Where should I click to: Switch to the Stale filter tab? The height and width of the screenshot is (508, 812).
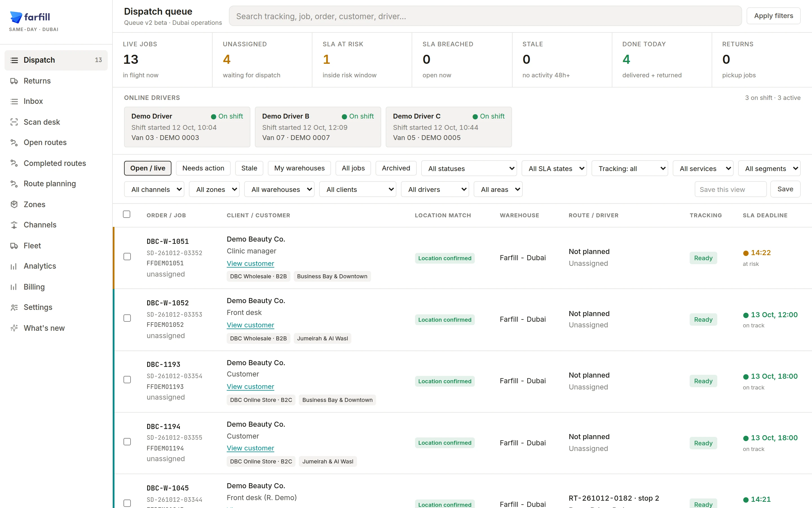[249, 168]
